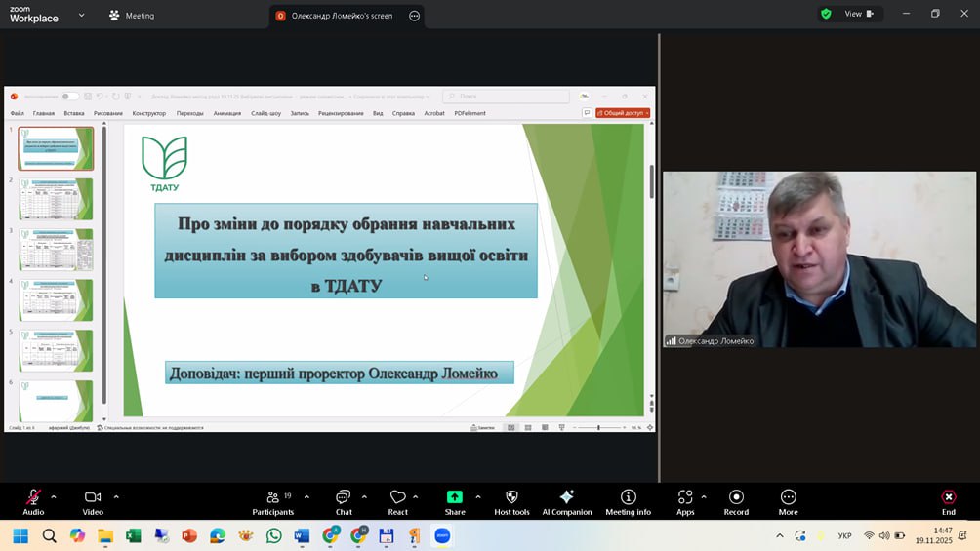Expand audio options arrow
980x551 pixels.
(x=53, y=497)
